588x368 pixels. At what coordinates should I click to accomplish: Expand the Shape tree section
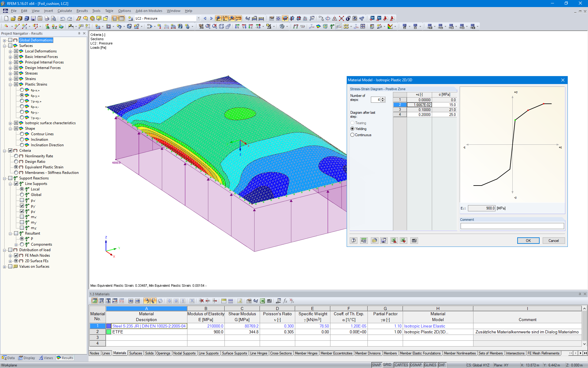pos(9,128)
